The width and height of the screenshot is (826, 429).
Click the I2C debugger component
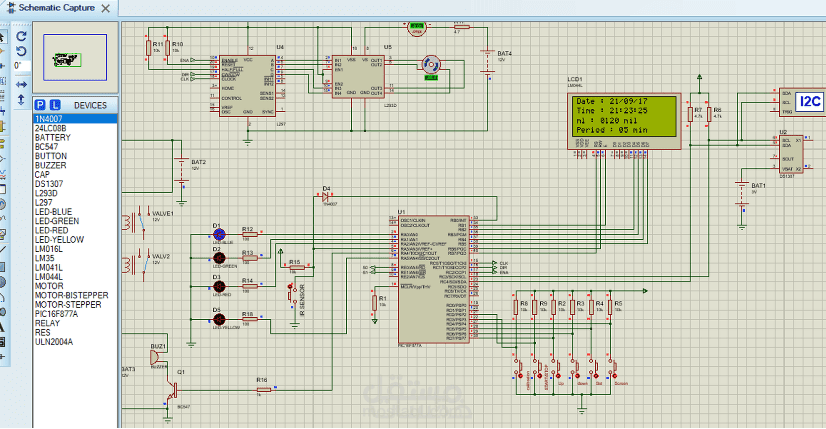[802, 102]
